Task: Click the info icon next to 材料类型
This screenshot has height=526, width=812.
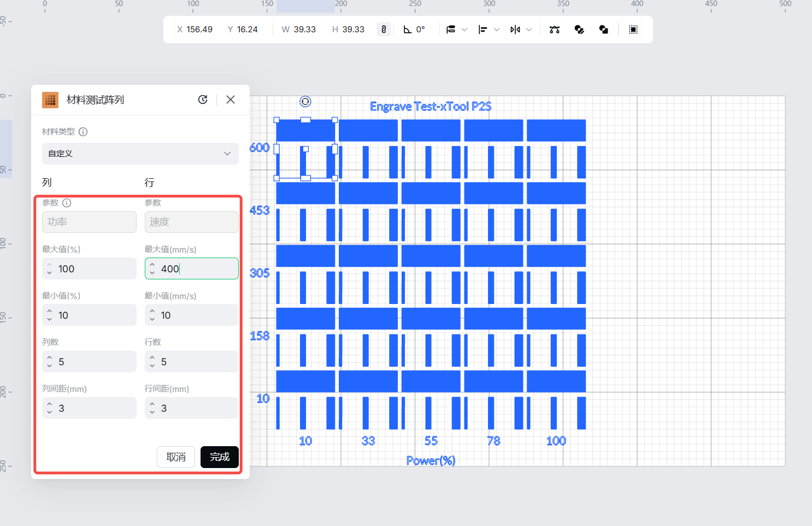Action: pos(83,132)
